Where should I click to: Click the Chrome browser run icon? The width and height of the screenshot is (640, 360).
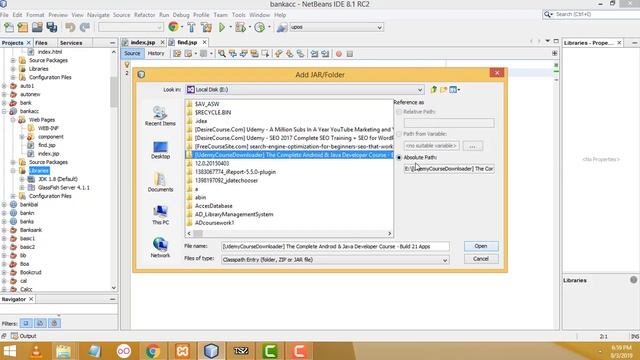click(x=173, y=27)
